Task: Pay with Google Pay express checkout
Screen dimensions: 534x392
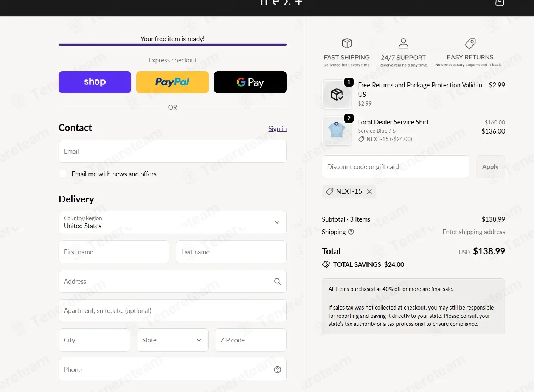Action: [250, 82]
